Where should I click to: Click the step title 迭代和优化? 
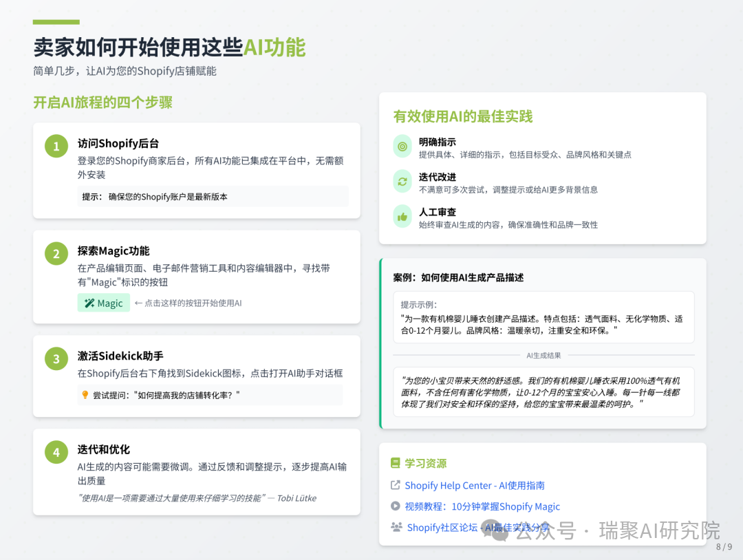click(104, 450)
